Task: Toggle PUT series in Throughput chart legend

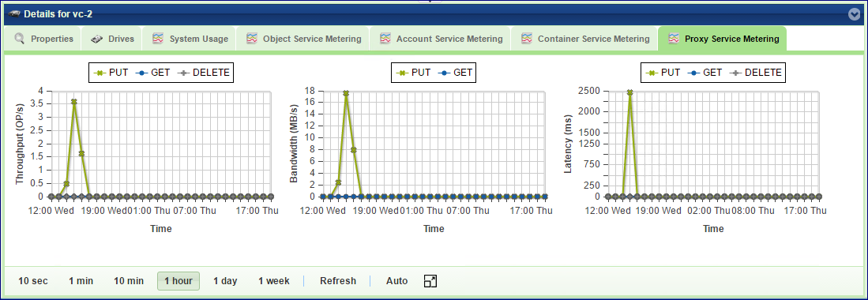Action: [113, 72]
